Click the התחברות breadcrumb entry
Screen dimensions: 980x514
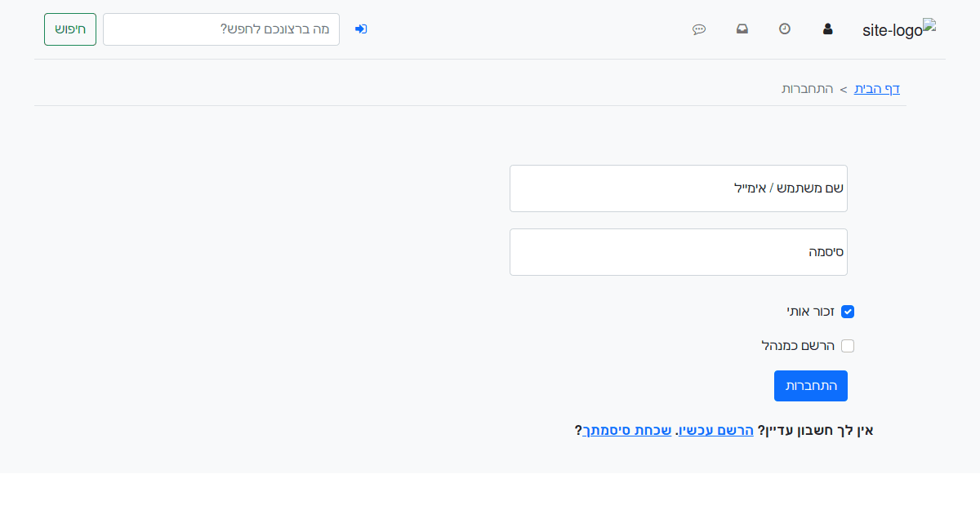(x=804, y=89)
